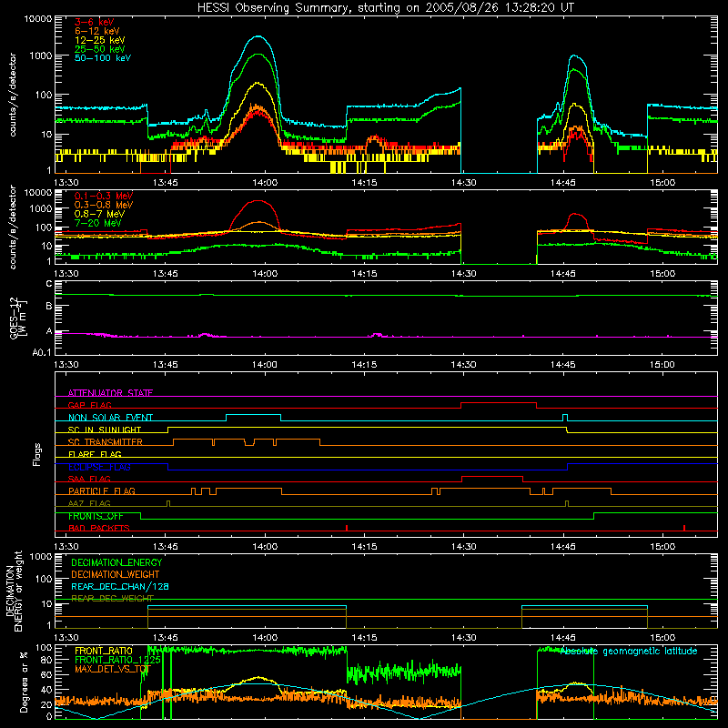
Task: Click the FRONT_RATIO_1225 legend entry
Action: pyautogui.click(x=117, y=660)
